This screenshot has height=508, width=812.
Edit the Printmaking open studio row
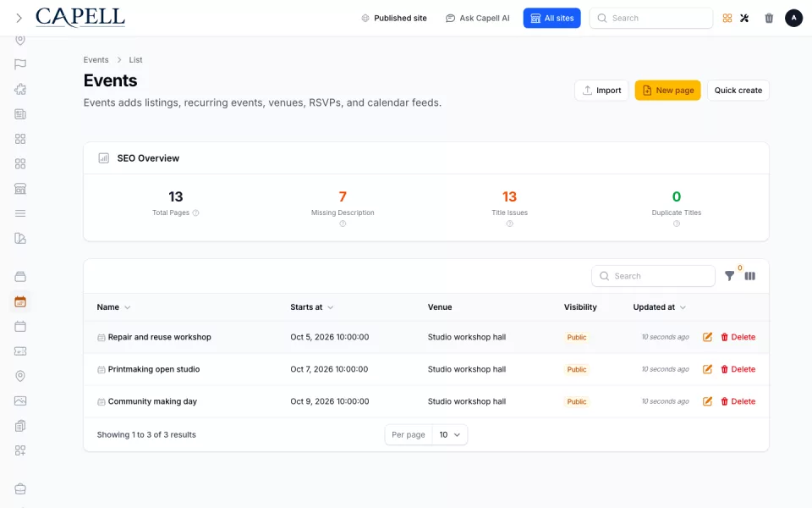click(707, 369)
